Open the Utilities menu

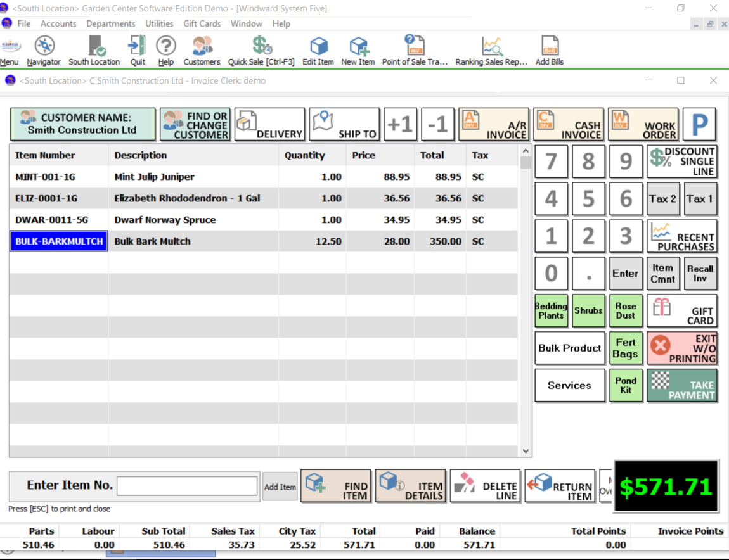(159, 23)
